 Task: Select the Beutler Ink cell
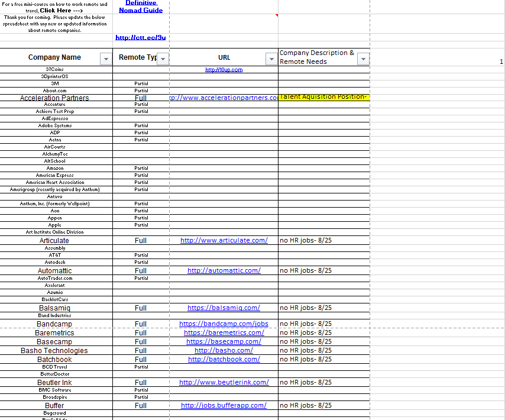click(x=55, y=382)
